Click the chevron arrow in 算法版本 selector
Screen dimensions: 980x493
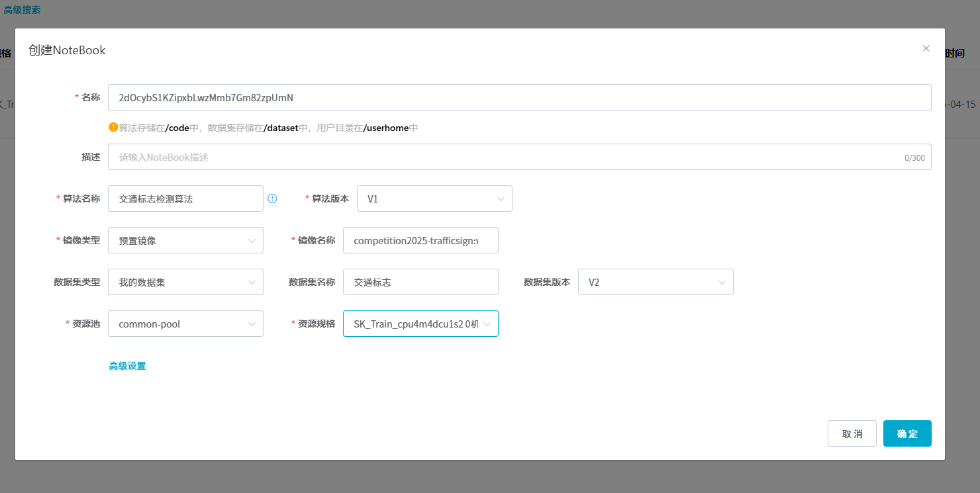tap(501, 199)
